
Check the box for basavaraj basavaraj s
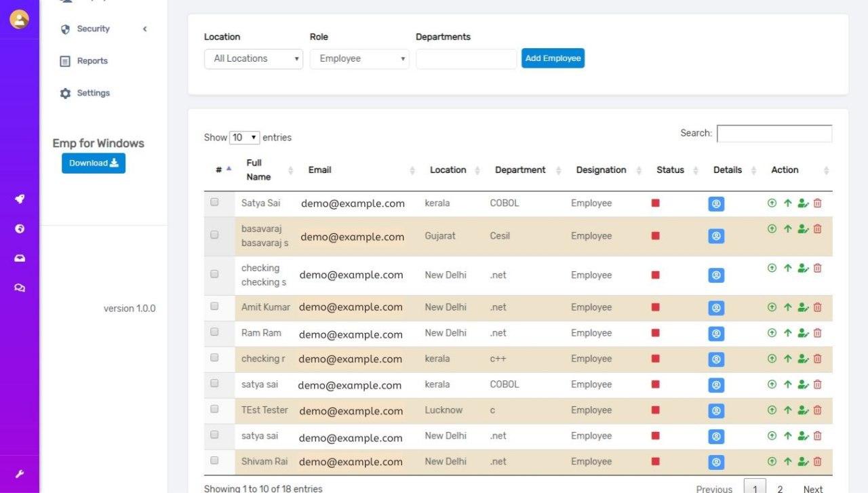(215, 235)
